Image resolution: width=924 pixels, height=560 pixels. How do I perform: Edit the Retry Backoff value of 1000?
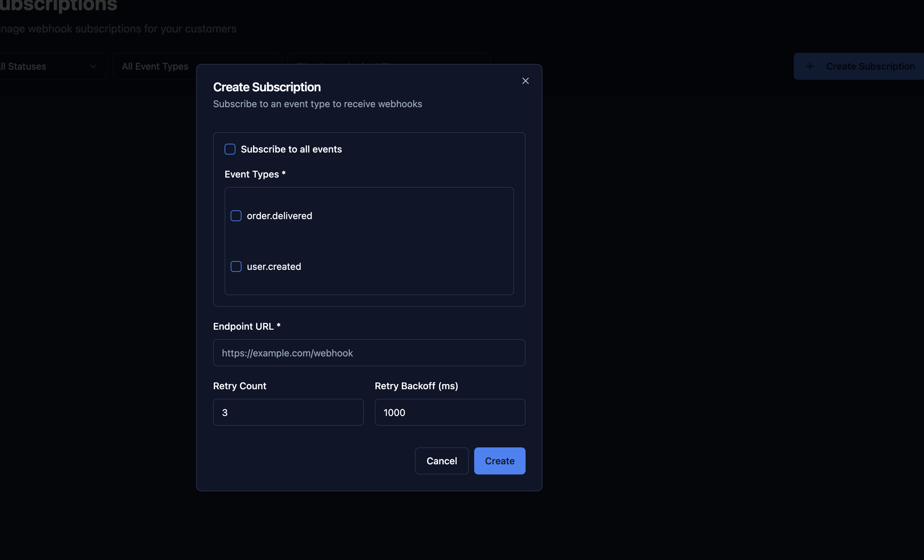449,412
